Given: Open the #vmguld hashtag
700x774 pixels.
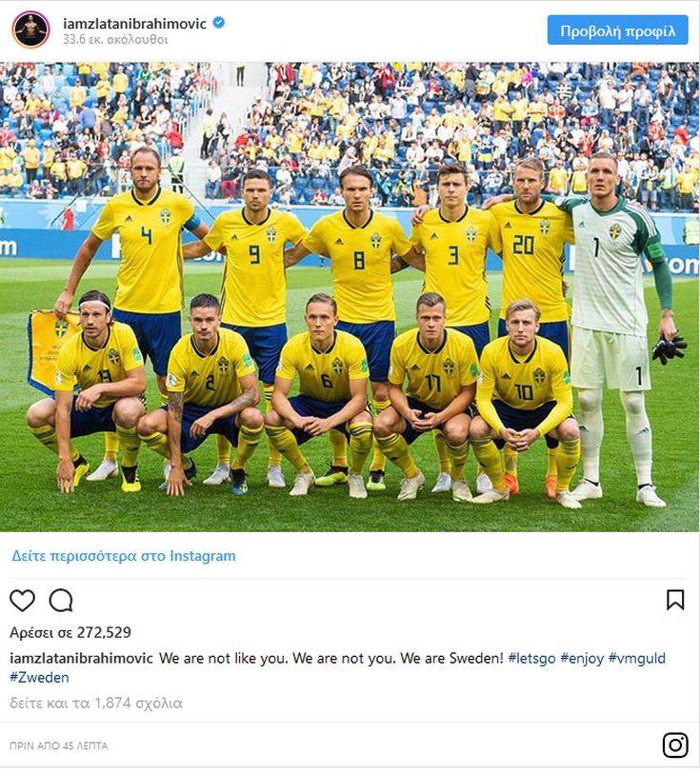Looking at the screenshot, I should click(637, 658).
